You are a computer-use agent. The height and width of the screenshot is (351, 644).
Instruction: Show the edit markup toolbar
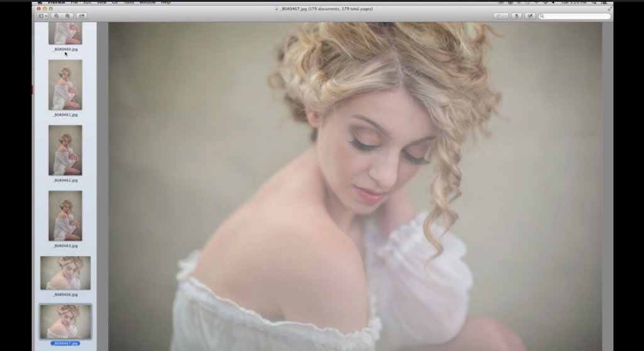[x=530, y=16]
